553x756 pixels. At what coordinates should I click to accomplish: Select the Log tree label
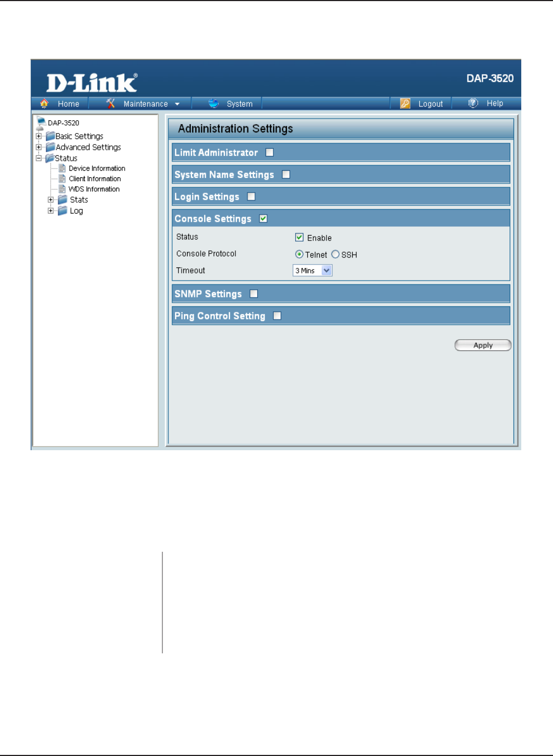click(76, 211)
